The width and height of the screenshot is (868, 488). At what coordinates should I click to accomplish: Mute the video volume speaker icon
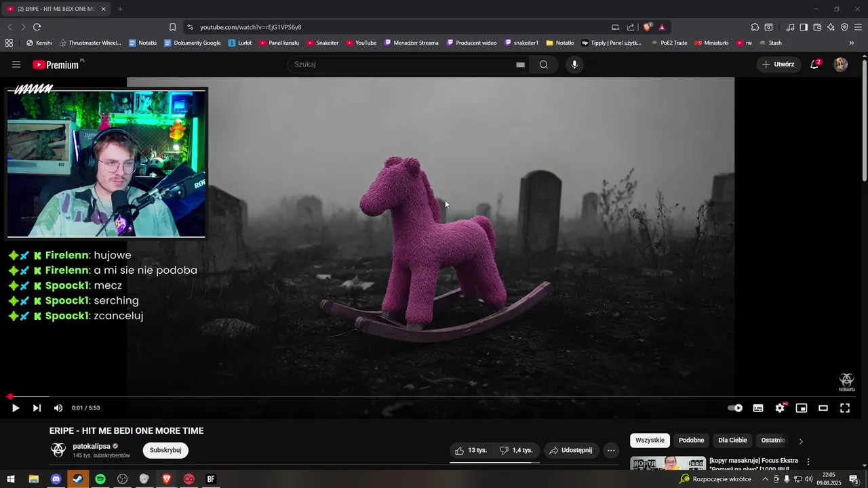(x=58, y=408)
